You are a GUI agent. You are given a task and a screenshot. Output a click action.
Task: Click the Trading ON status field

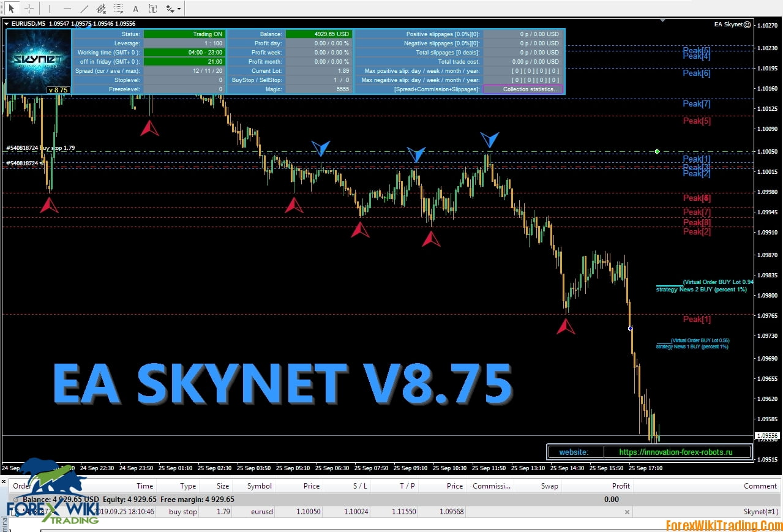[x=184, y=34]
